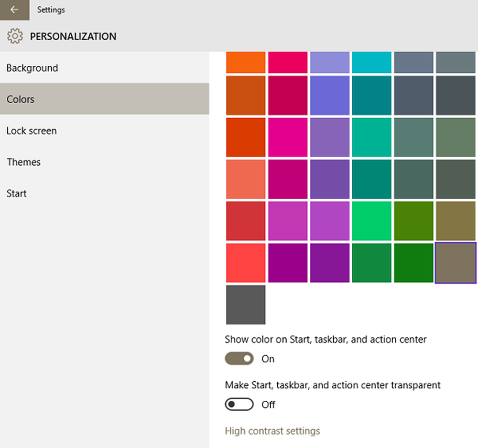This screenshot has width=478, height=448.
Task: Click the Personalization gear icon
Action: click(15, 36)
